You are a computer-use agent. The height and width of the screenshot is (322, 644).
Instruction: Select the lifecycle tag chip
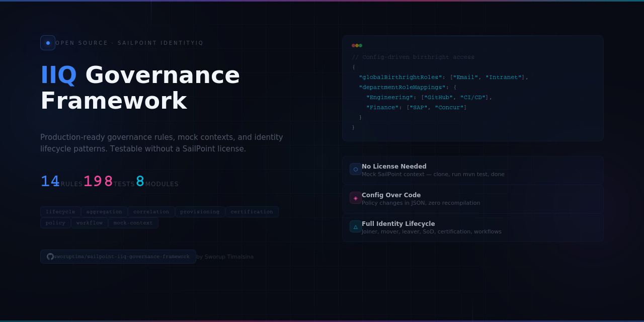tap(60, 212)
